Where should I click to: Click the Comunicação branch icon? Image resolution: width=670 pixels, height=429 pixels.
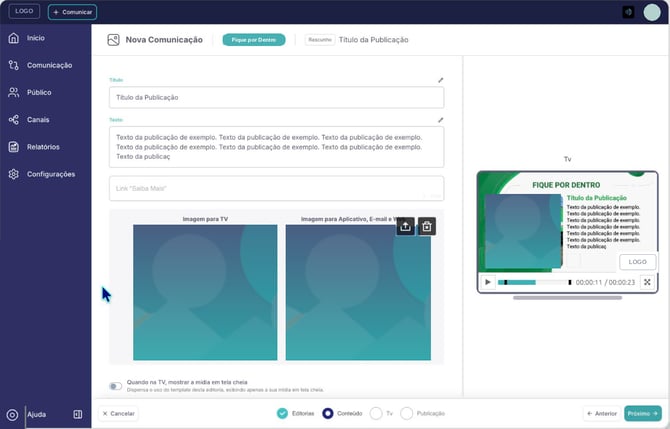click(14, 65)
